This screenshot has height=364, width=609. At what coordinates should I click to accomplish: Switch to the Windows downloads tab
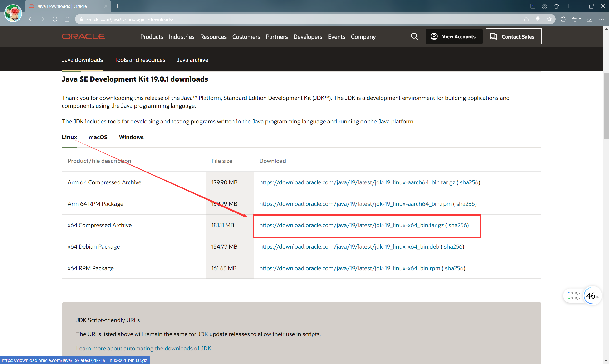coord(131,137)
